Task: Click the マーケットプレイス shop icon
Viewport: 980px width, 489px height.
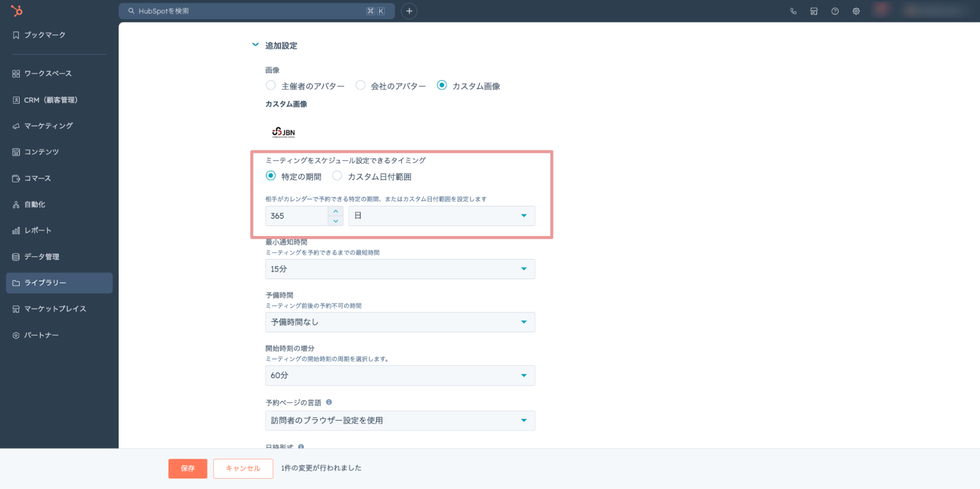Action: click(x=16, y=309)
